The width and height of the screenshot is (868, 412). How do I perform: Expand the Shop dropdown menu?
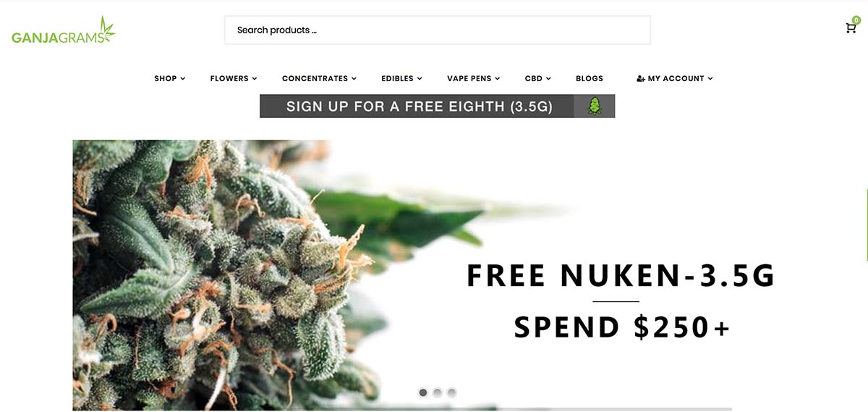click(170, 78)
